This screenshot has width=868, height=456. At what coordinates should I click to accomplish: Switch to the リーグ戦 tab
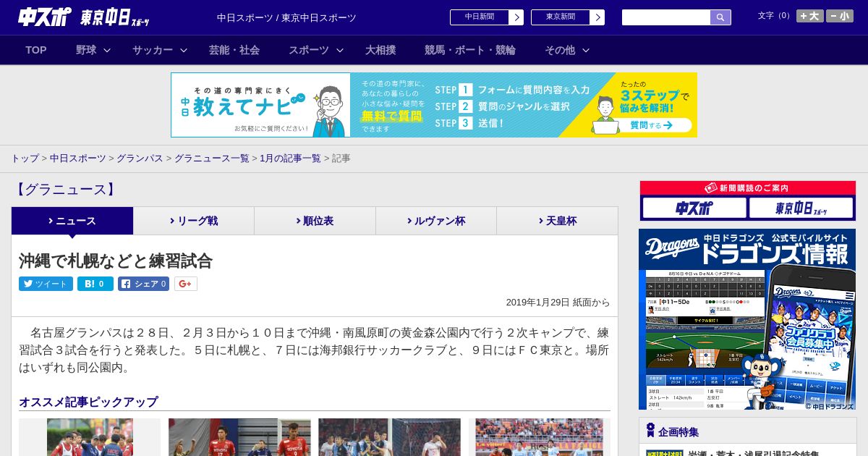tap(194, 221)
